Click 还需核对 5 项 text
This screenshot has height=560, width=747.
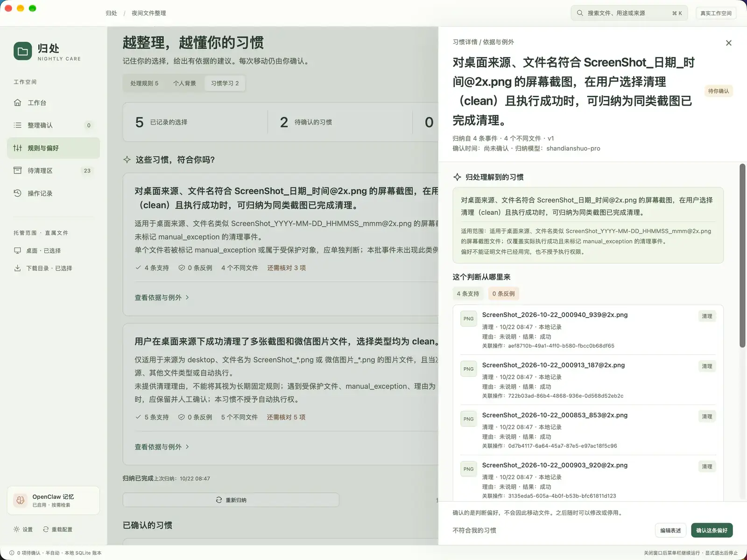286,417
